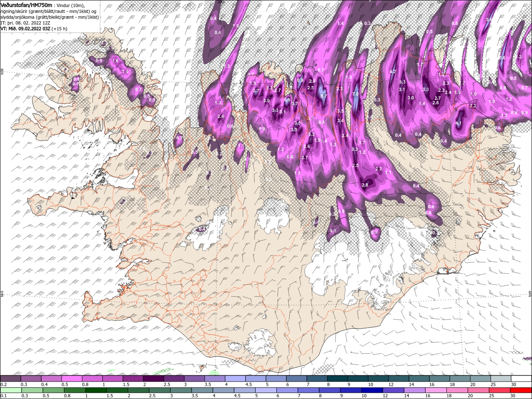Click the 3.6 value near the northeast edge

pos(502,58)
